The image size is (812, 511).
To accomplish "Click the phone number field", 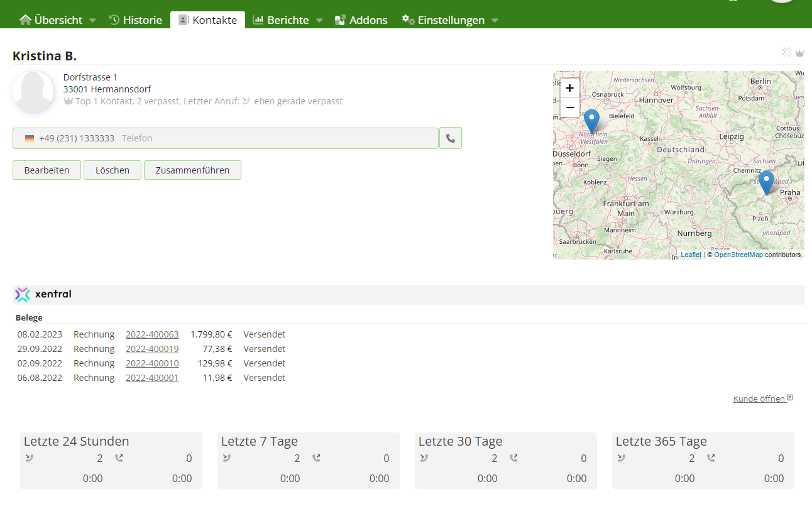I will [225, 138].
